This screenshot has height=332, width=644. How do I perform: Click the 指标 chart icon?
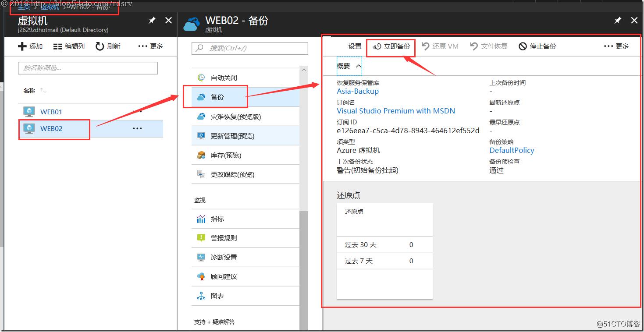click(201, 219)
